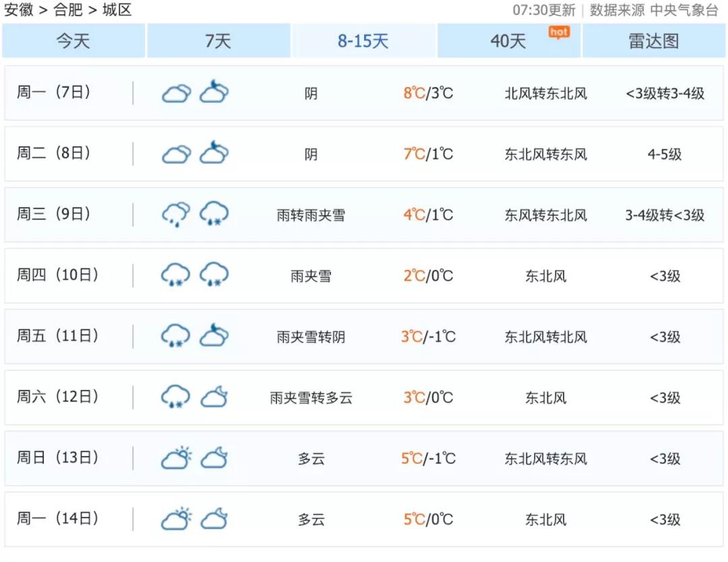This screenshot has width=728, height=562.
Task: Click the 雨夹雪转多云 weather description
Action: pyautogui.click(x=311, y=398)
